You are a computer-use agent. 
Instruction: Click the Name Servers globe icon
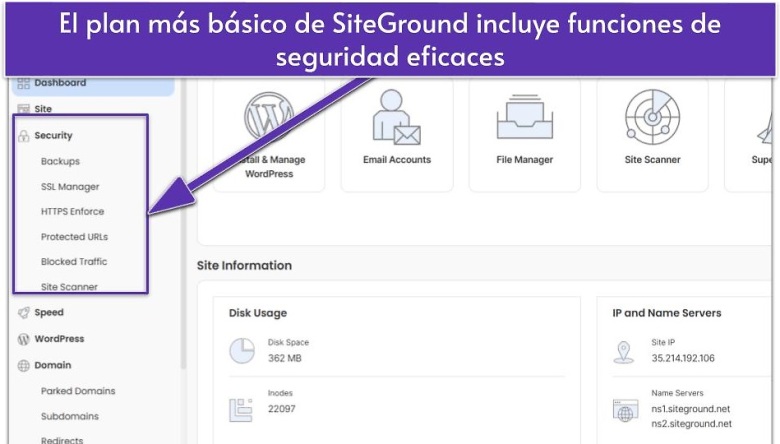[x=625, y=411]
